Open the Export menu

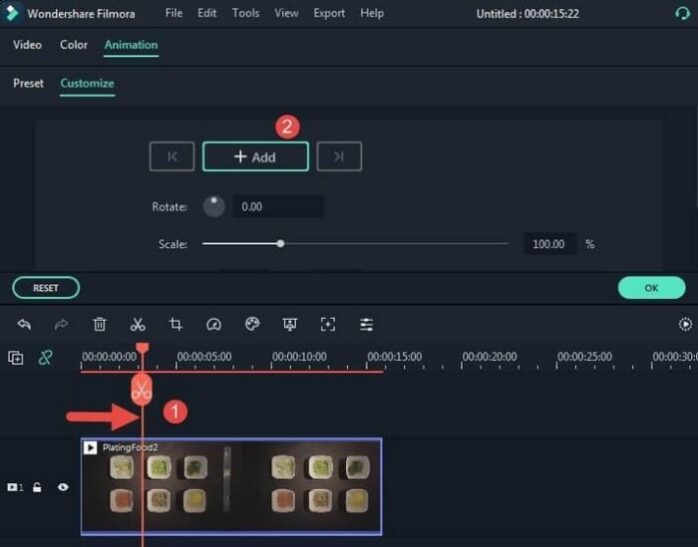[329, 14]
